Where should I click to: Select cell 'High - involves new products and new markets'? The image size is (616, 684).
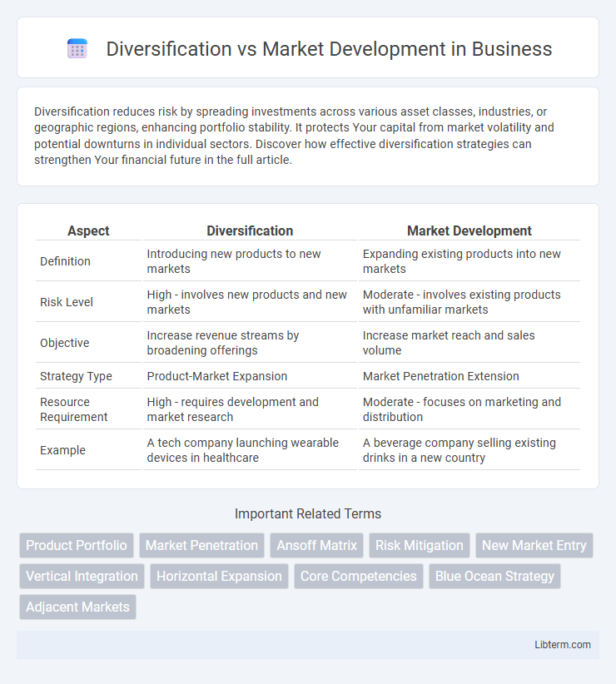[x=250, y=302]
